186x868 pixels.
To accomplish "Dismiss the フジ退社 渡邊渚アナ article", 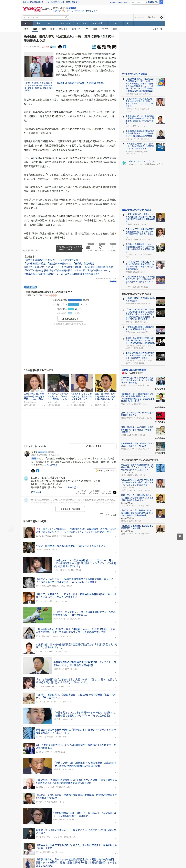I will (x=115, y=572).
